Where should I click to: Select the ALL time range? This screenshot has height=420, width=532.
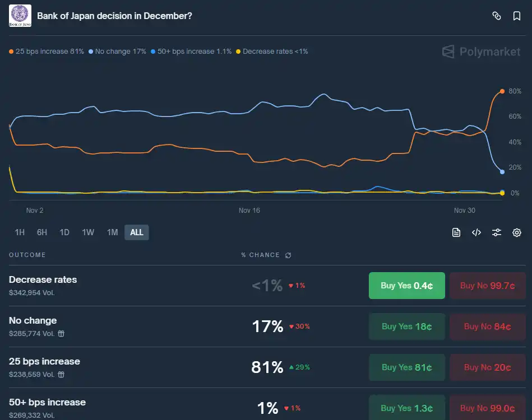point(137,232)
